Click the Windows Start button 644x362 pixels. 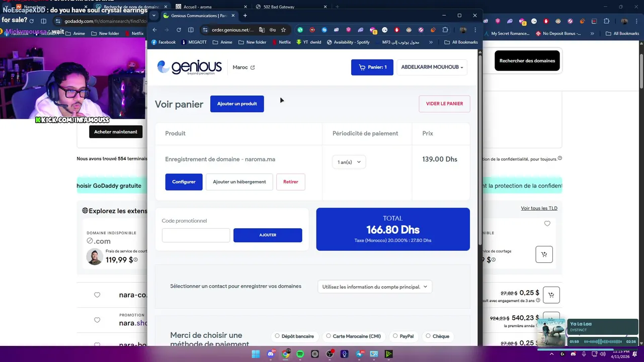coord(256,354)
